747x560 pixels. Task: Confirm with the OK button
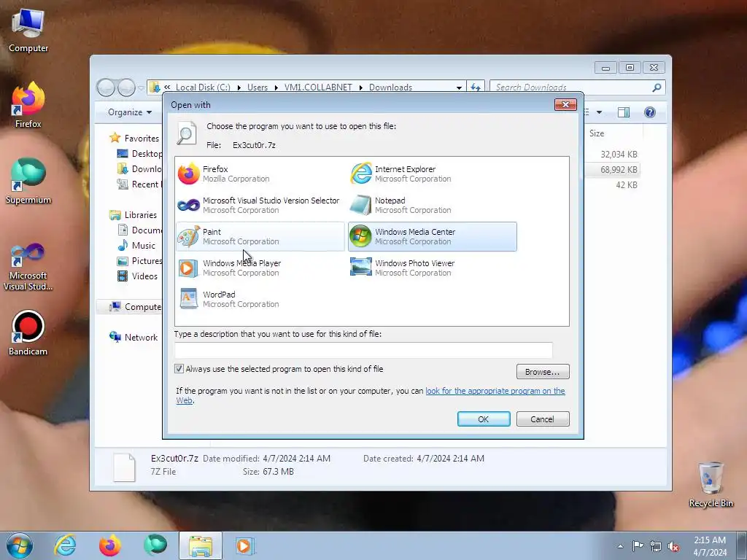(x=484, y=419)
